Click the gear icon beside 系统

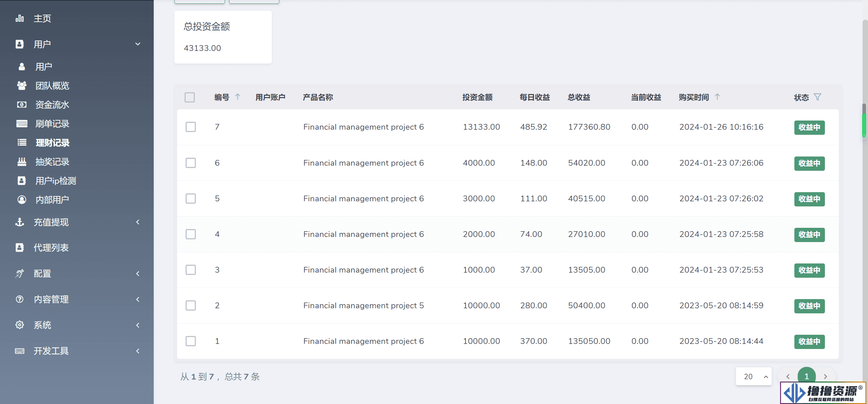point(20,325)
